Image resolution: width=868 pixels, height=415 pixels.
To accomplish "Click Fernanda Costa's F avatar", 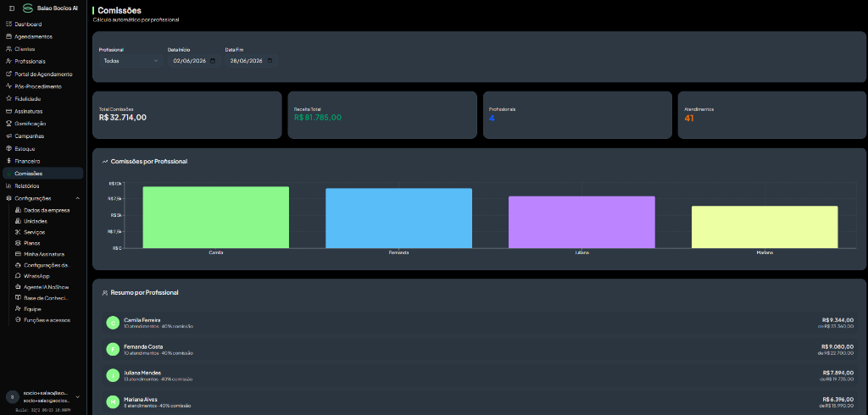I will (x=113, y=349).
